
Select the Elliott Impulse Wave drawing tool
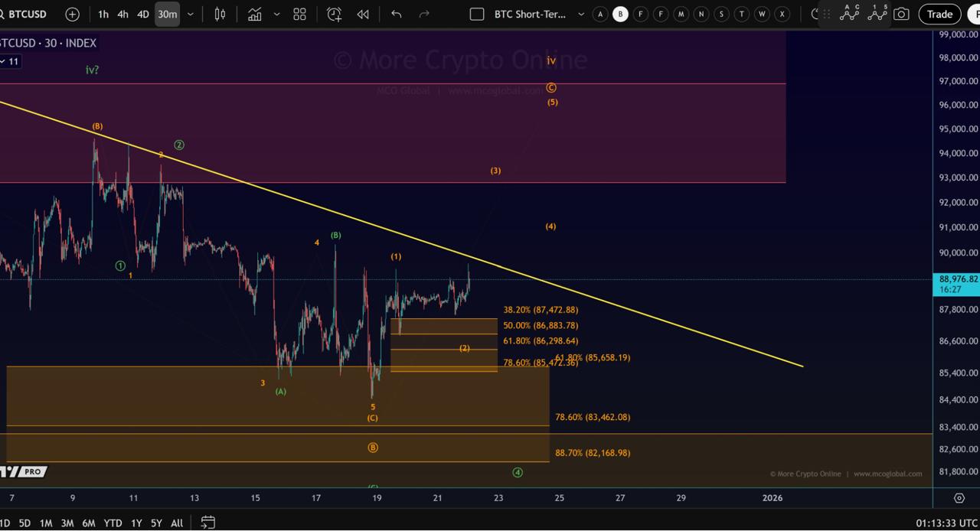877,14
